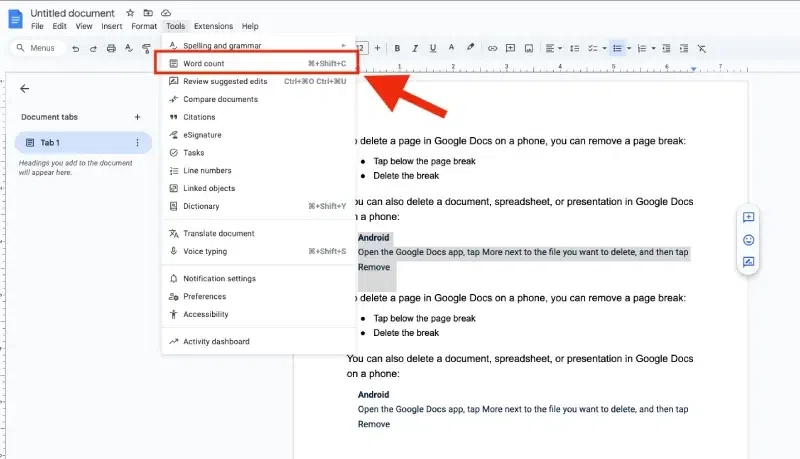Click the move to folder icon
Screen dimensions: 800x459
[x=148, y=13]
